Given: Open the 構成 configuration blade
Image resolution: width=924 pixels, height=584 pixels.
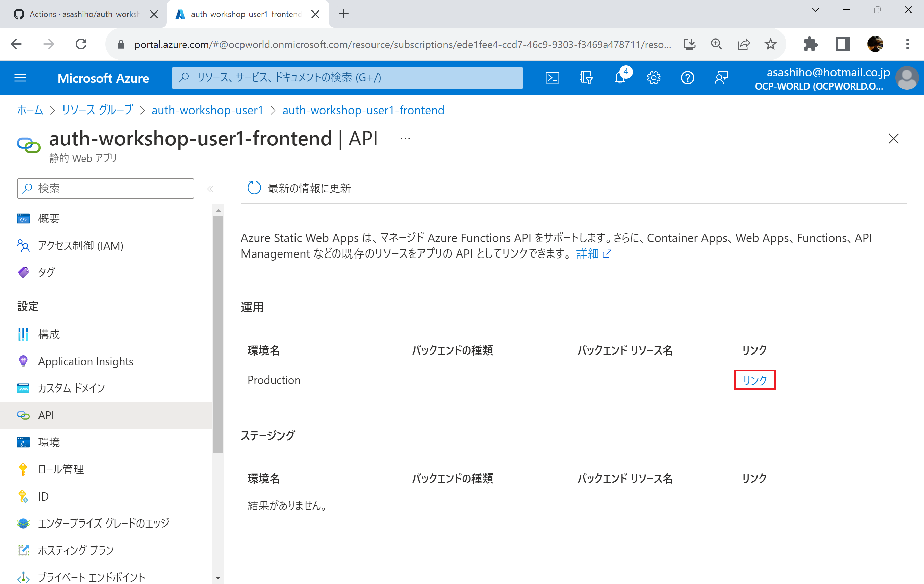Looking at the screenshot, I should coord(48,334).
